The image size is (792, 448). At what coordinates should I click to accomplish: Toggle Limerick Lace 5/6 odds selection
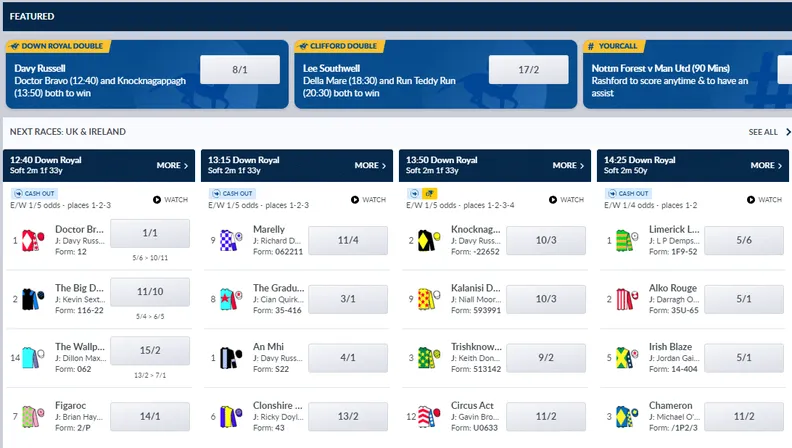pyautogui.click(x=744, y=240)
